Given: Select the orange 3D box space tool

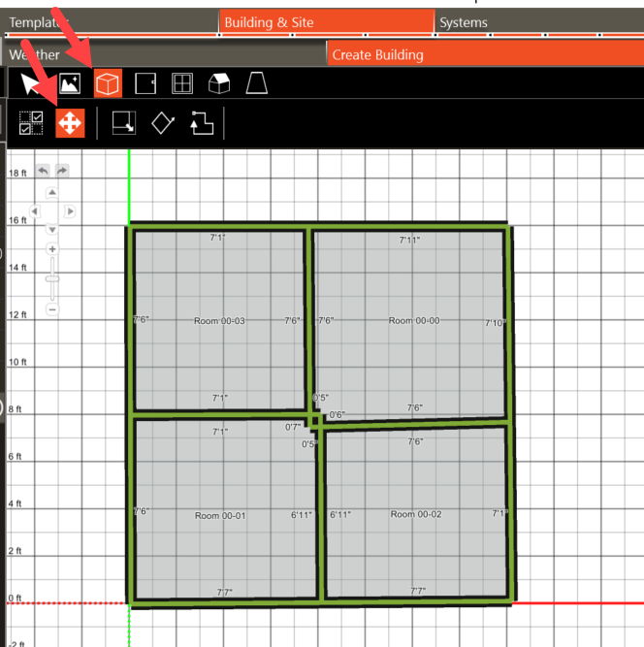Looking at the screenshot, I should click(x=108, y=83).
